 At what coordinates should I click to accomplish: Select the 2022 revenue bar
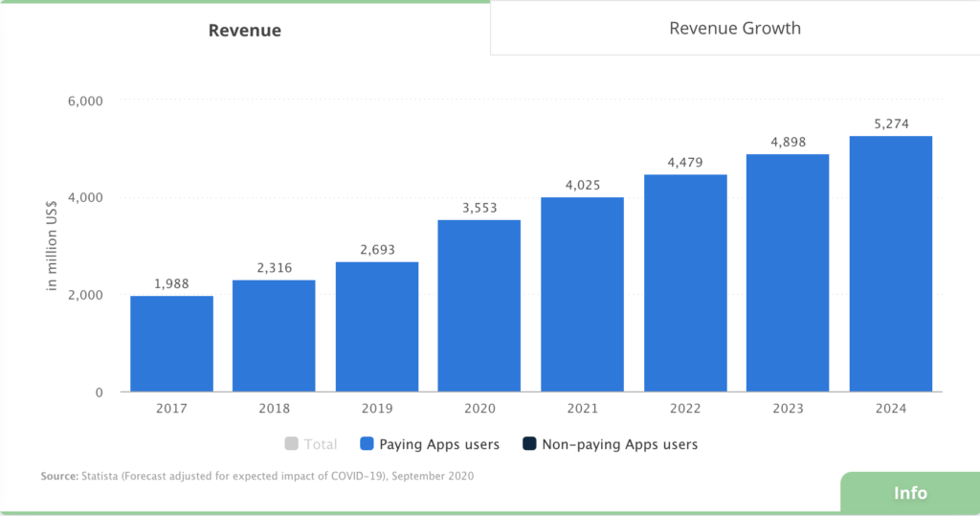click(x=684, y=283)
